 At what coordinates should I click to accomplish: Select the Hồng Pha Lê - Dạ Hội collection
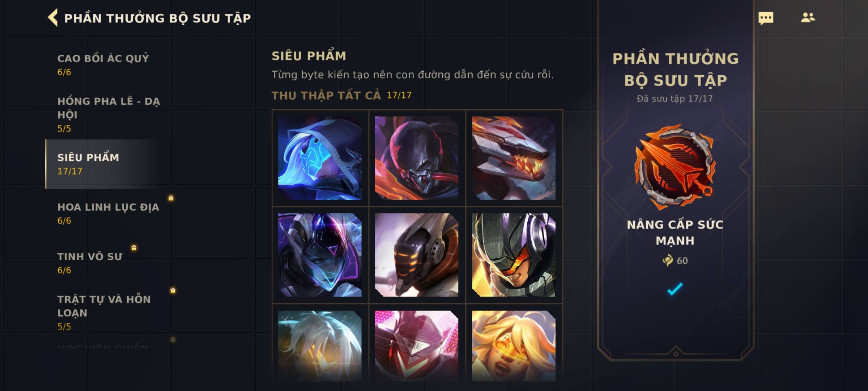coord(109,114)
